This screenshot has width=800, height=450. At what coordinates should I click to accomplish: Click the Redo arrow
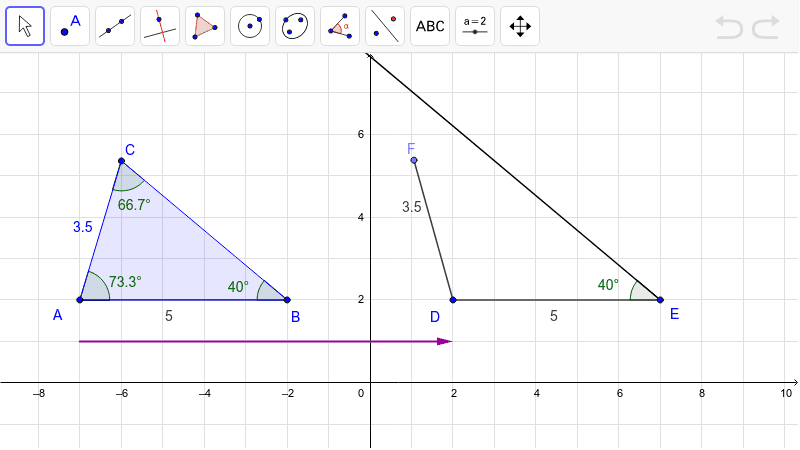coord(766,27)
